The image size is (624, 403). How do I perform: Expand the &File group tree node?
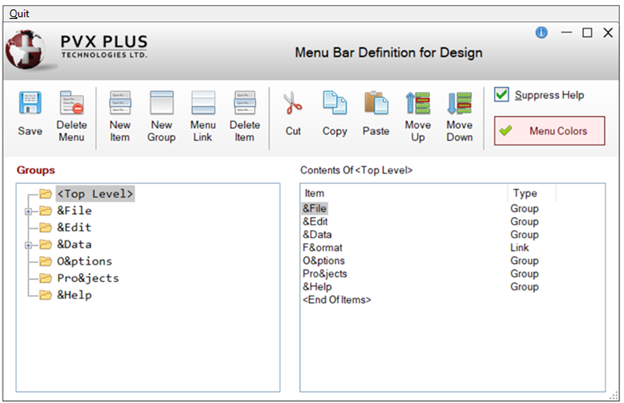[28, 211]
